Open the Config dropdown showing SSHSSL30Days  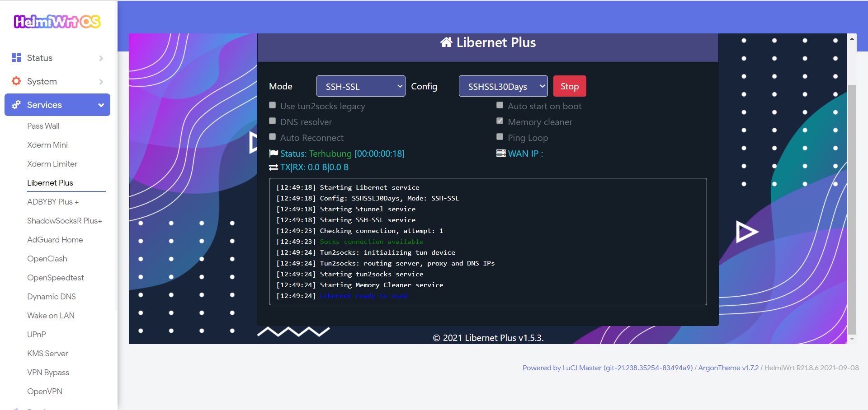pos(503,86)
